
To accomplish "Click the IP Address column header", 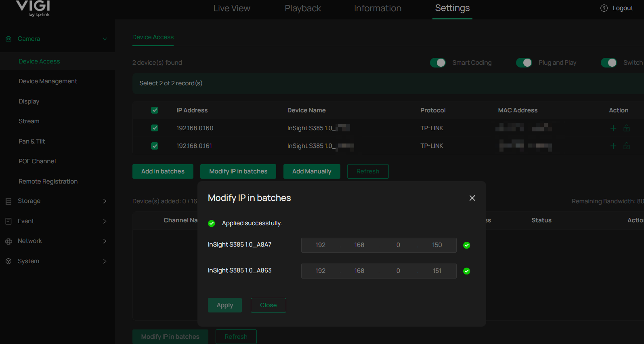I will [x=192, y=110].
